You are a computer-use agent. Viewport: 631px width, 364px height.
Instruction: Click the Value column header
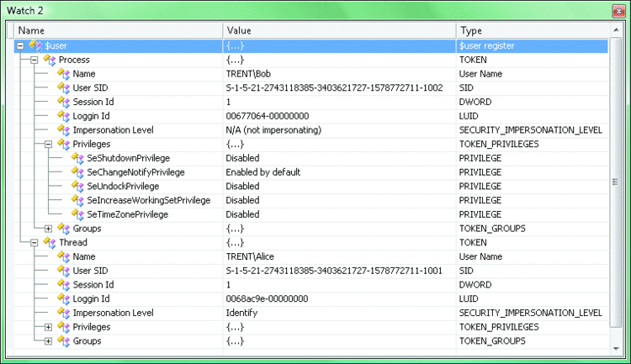[x=339, y=30]
